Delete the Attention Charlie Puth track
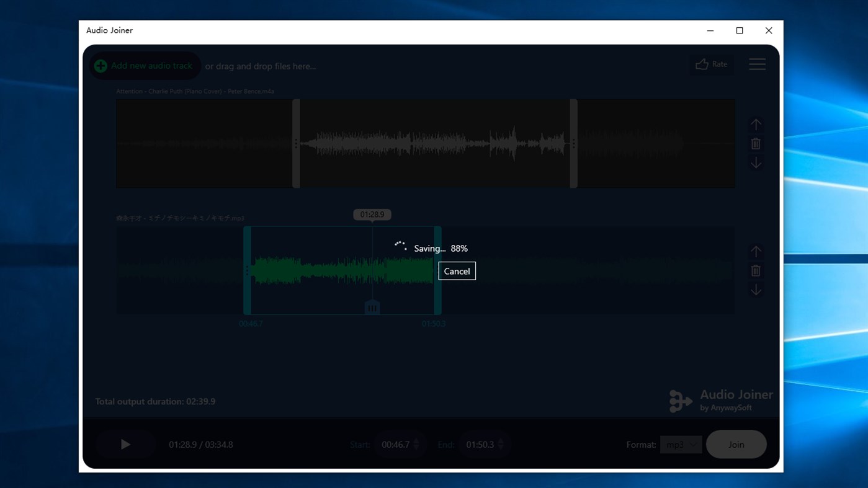 755,143
